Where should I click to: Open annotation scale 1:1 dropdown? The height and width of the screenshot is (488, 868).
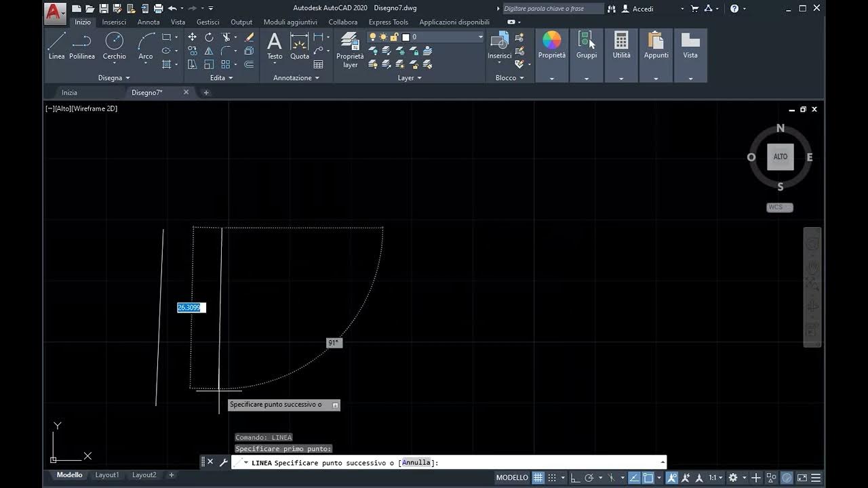(715, 478)
